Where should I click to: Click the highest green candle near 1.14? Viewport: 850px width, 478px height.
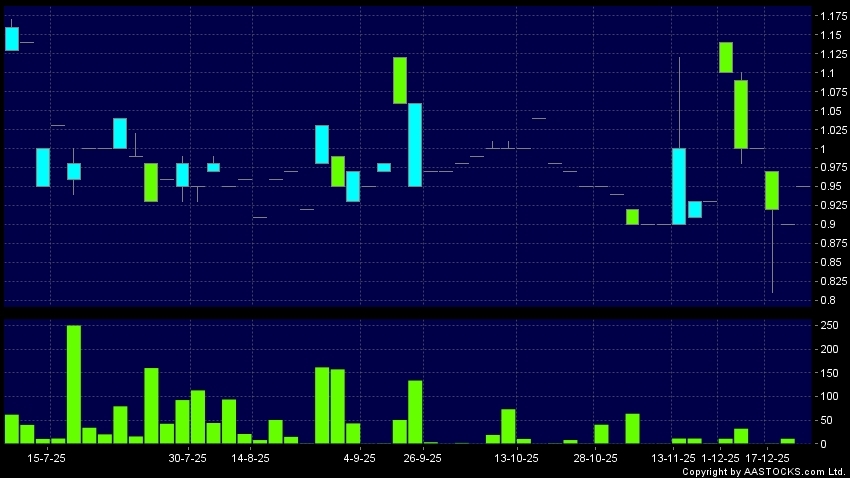(726, 57)
